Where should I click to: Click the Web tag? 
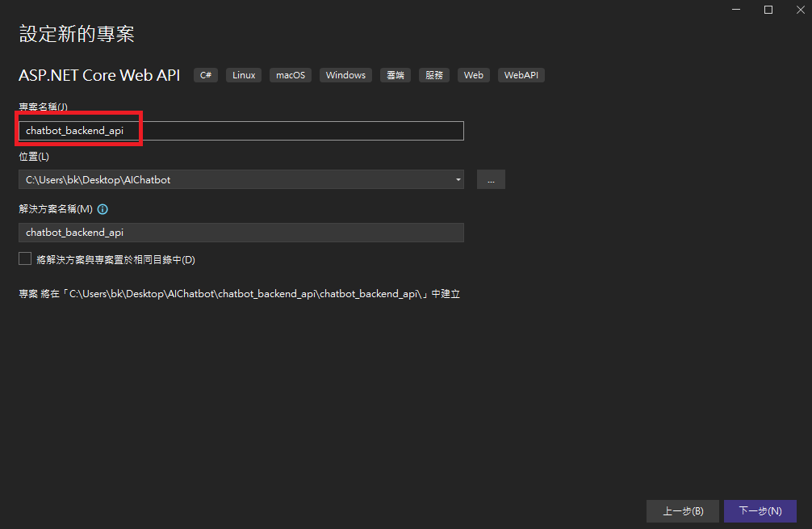[473, 75]
